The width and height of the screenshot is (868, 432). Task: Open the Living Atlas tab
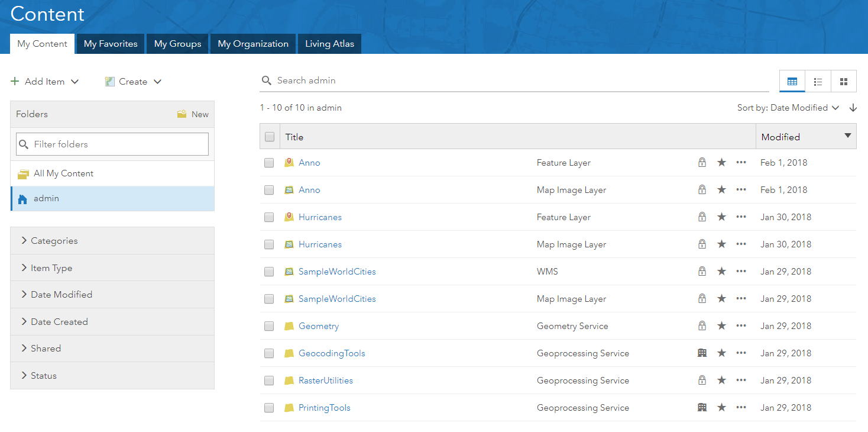(x=329, y=44)
